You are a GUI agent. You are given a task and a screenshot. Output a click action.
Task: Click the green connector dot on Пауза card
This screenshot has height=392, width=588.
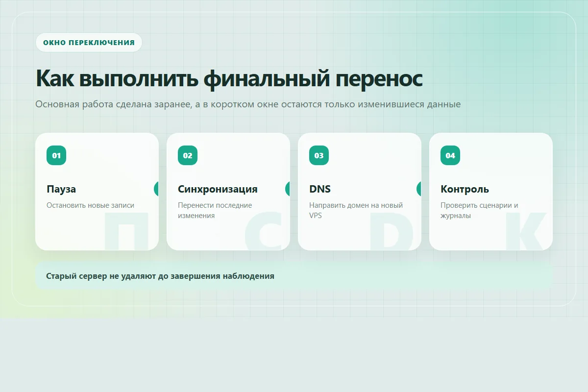click(x=156, y=189)
